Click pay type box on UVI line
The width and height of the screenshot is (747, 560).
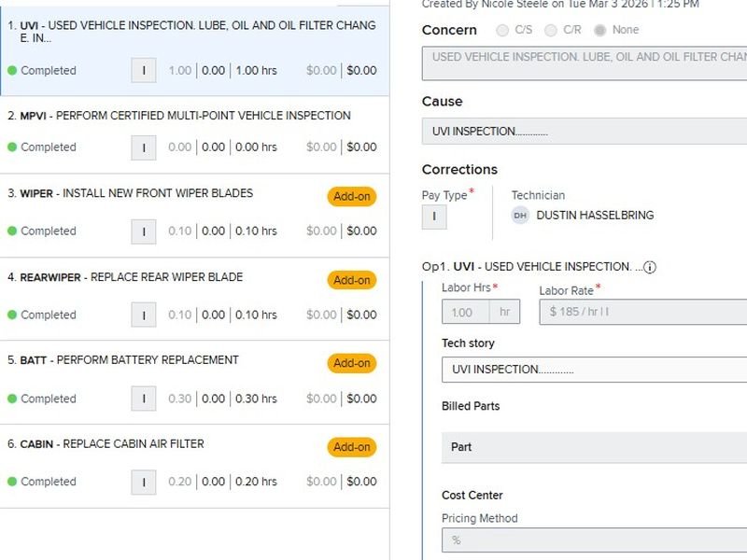143,71
